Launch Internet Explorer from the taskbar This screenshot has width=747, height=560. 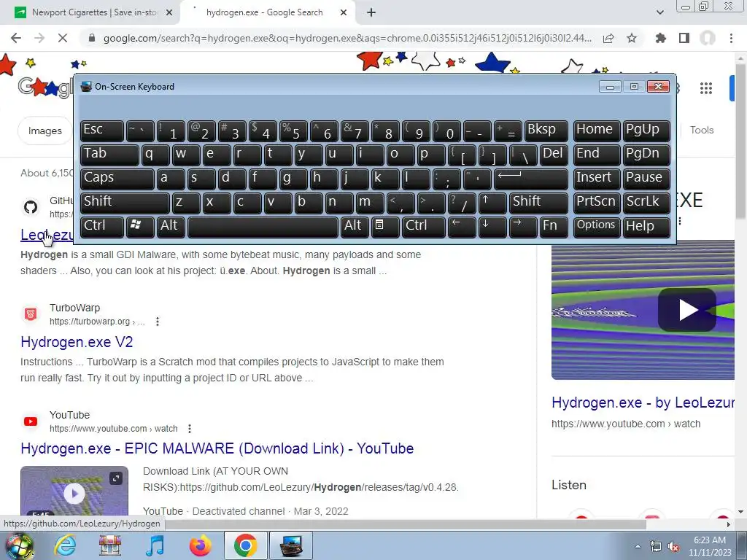[65, 545]
